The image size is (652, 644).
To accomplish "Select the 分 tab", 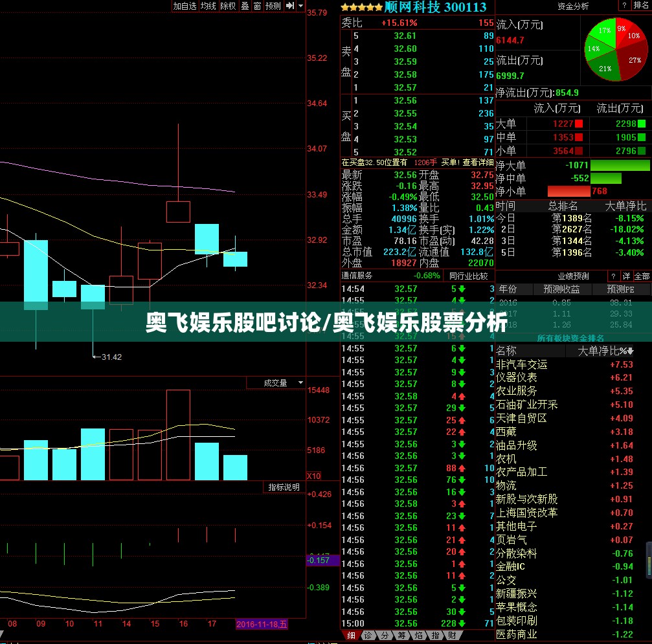I will 385,636.
